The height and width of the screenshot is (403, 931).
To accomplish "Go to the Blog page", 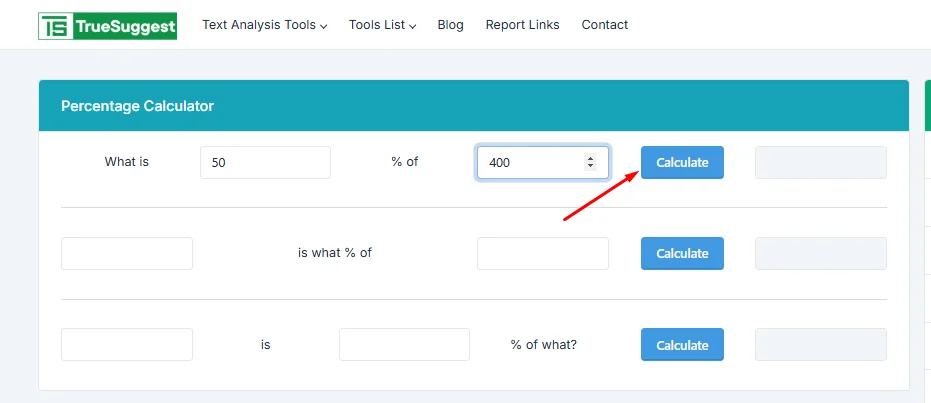I will [x=450, y=25].
